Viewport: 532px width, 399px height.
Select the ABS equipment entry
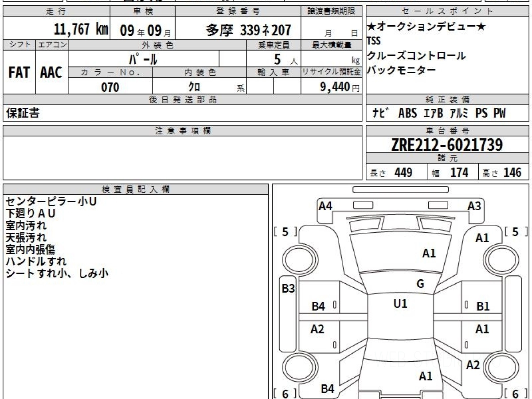407,113
